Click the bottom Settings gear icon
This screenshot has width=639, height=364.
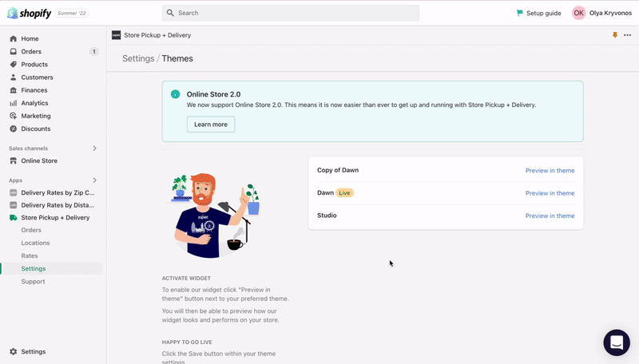14,351
